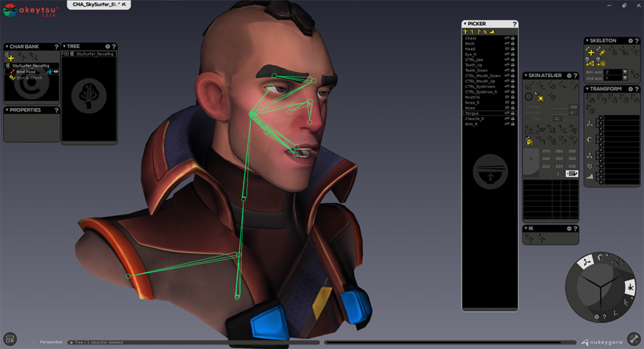Close the CHA_SkySurfer tab with its X
The image size is (644, 349).
[124, 4]
